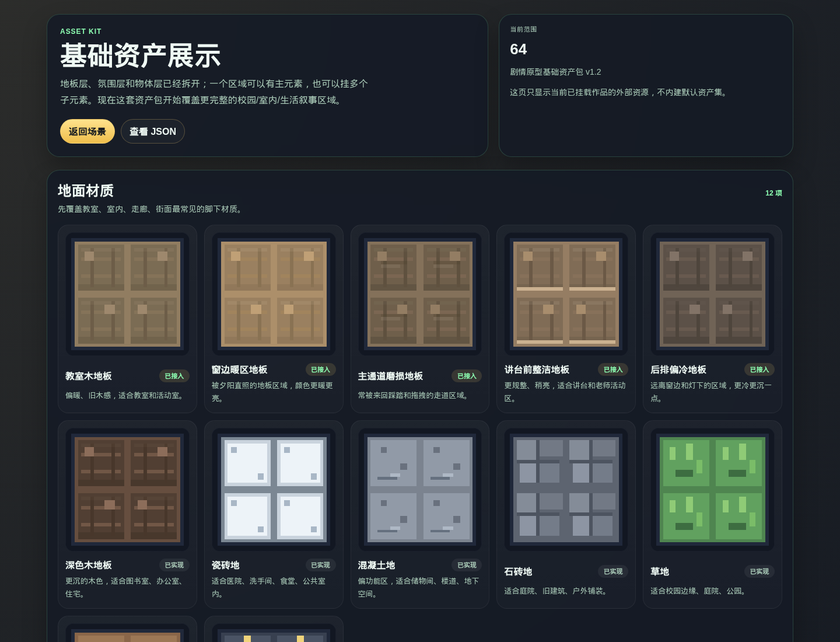Open the 查看 JSON view
This screenshot has width=840, height=642.
pos(152,131)
